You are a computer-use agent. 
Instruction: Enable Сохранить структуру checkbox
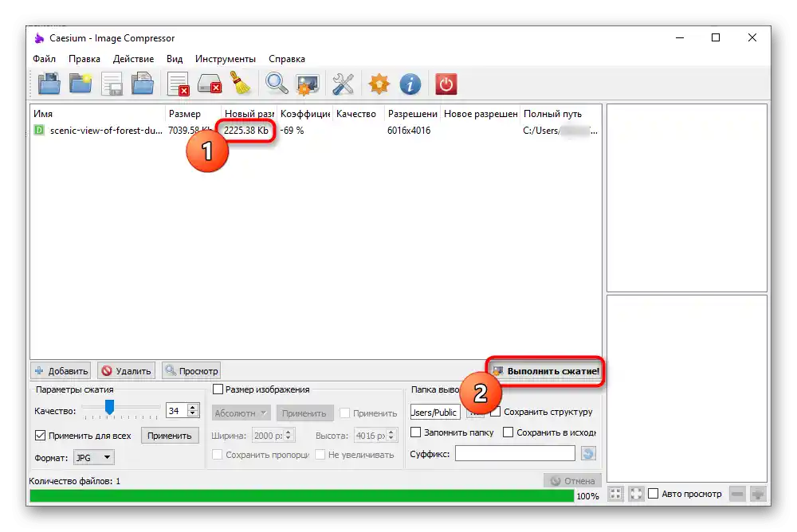click(496, 412)
